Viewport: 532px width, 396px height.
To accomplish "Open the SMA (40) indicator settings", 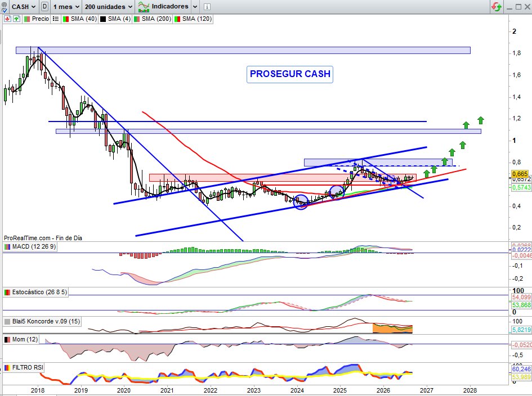I will point(84,19).
